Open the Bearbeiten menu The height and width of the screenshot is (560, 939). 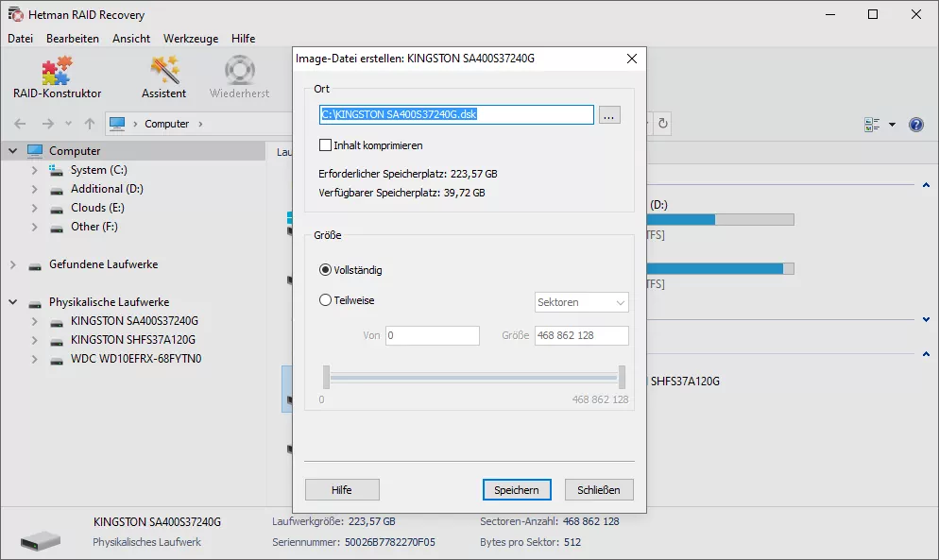click(x=73, y=39)
